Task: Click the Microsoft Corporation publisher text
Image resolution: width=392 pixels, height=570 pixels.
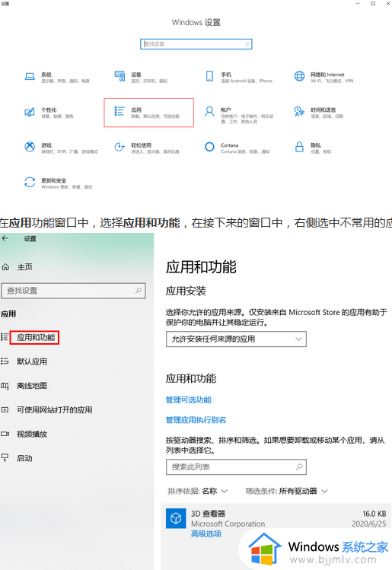Action: pos(228,524)
